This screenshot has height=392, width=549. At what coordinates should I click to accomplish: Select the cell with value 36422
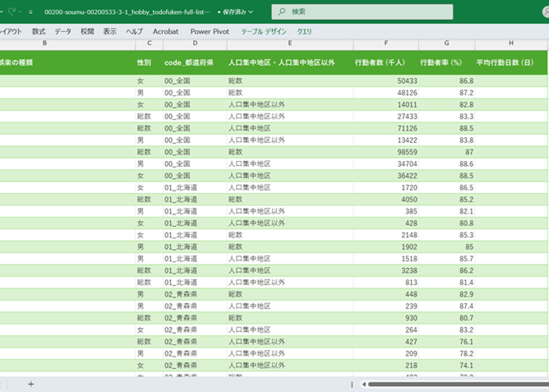tap(386, 176)
